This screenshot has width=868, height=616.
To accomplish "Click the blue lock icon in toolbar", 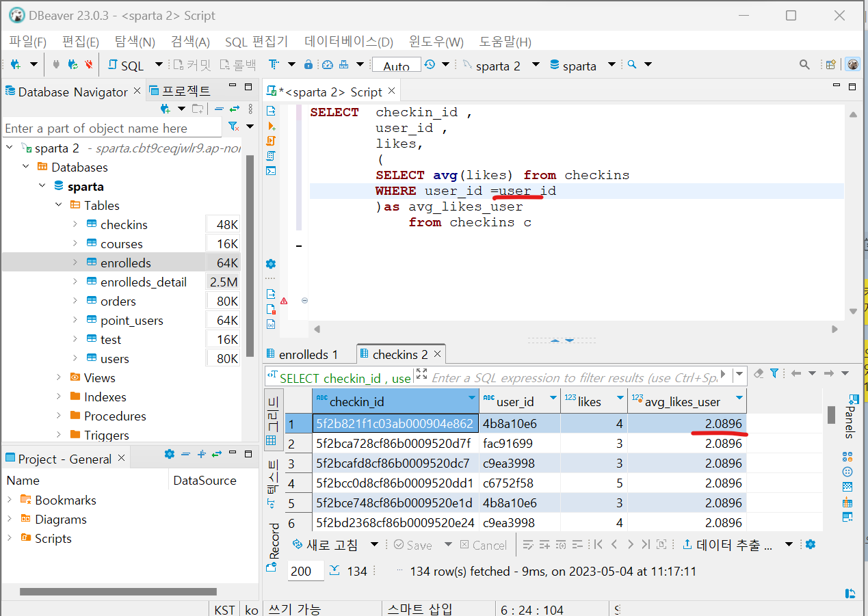I will (308, 65).
